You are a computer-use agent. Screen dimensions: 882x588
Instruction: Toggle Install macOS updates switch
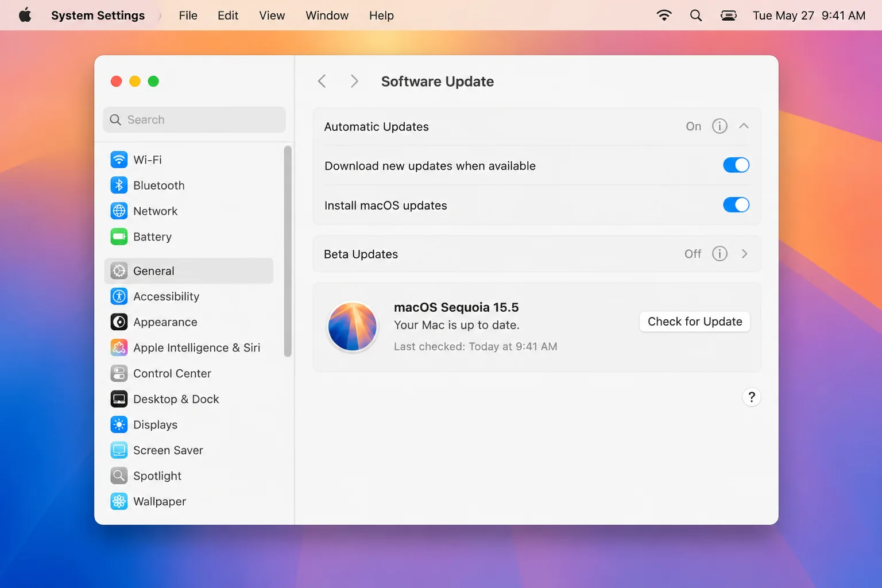point(736,205)
